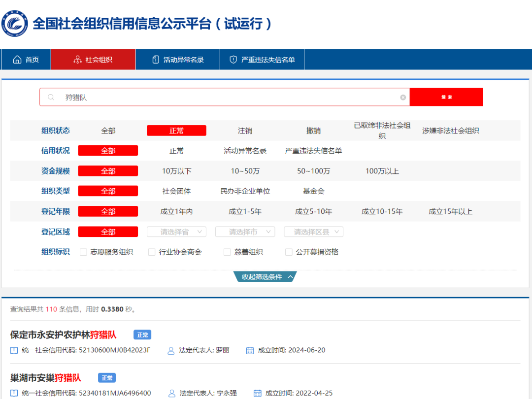Click the magnifier icon in search box
This screenshot has height=399, width=532.
click(51, 97)
